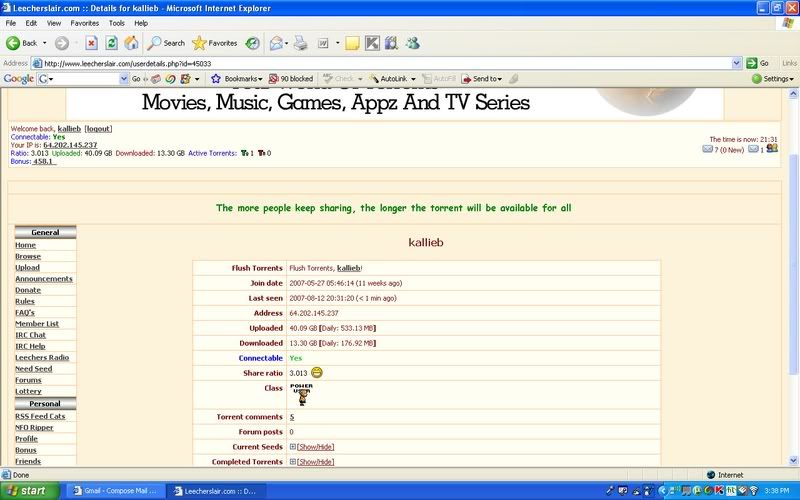Open the Browse sidebar link

(x=28, y=256)
